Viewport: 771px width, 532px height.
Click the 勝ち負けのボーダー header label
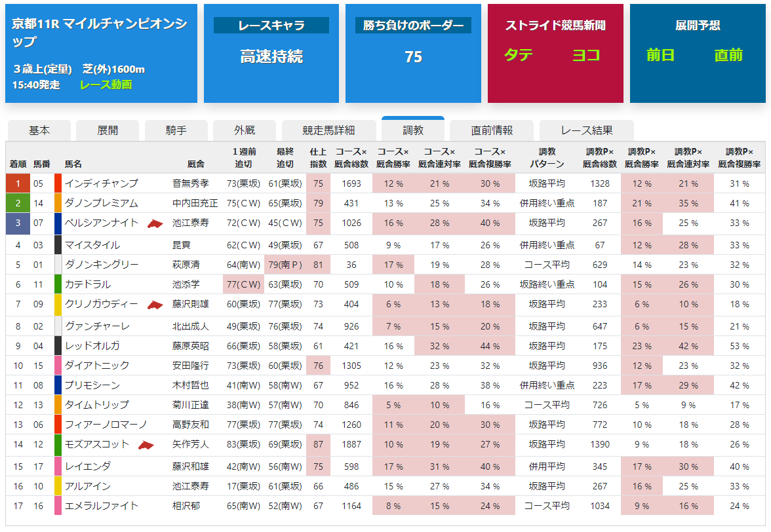[x=413, y=25]
